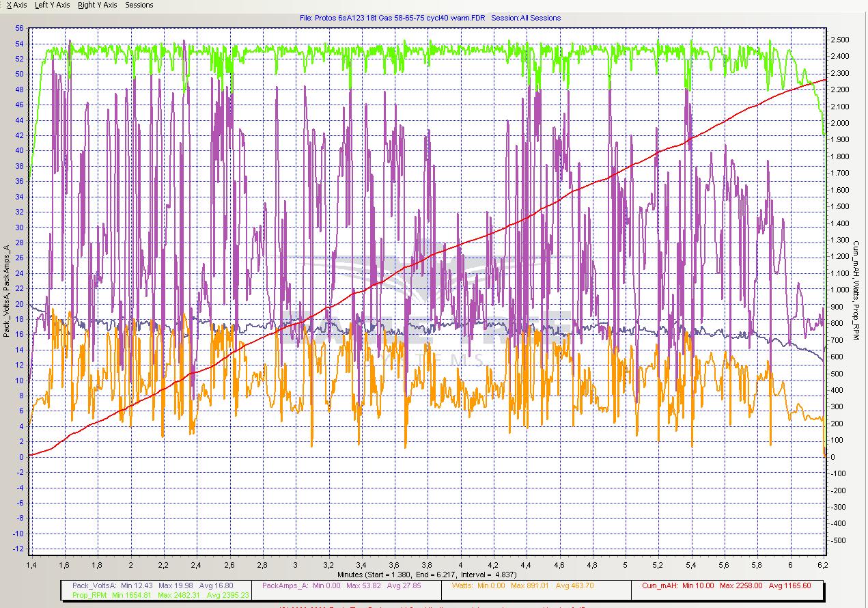
Task: Open the Left Y Axis menu
Action: (x=52, y=5)
